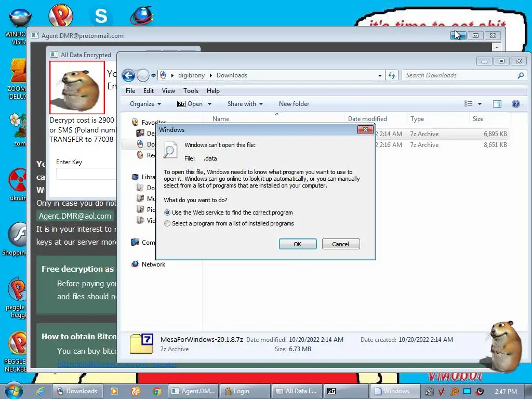Viewport: 532px width, 399px height.
Task: Close the Windows can't open file dialog
Action: 365,129
